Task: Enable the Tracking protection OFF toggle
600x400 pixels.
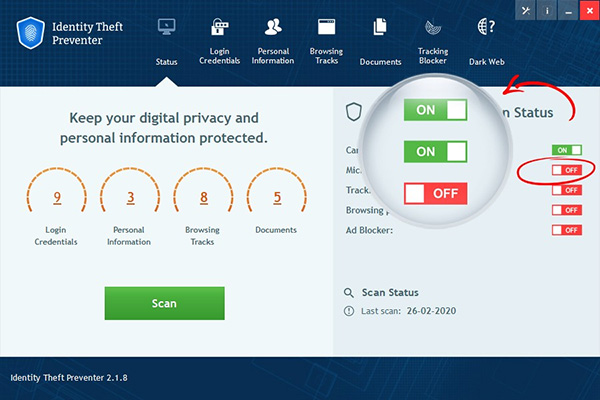Action: pyautogui.click(x=567, y=190)
